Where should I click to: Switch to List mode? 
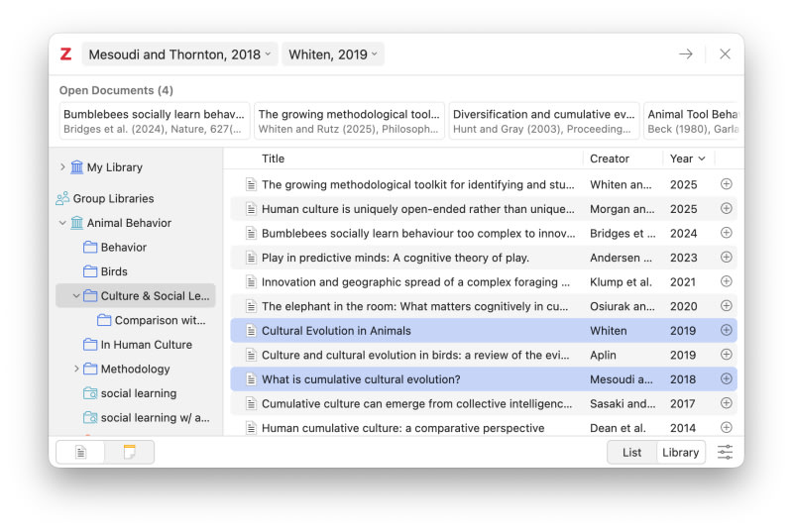[x=631, y=452]
